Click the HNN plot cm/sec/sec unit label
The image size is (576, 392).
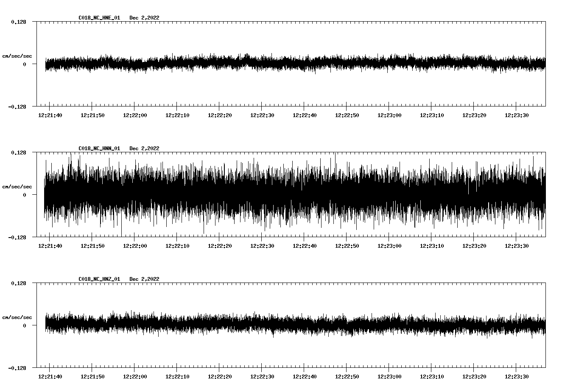point(17,187)
